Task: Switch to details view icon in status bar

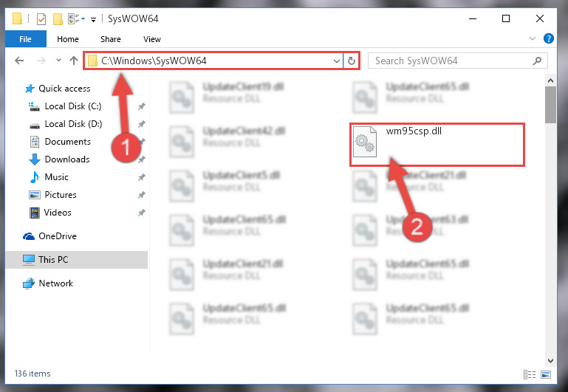Action: pos(530,374)
